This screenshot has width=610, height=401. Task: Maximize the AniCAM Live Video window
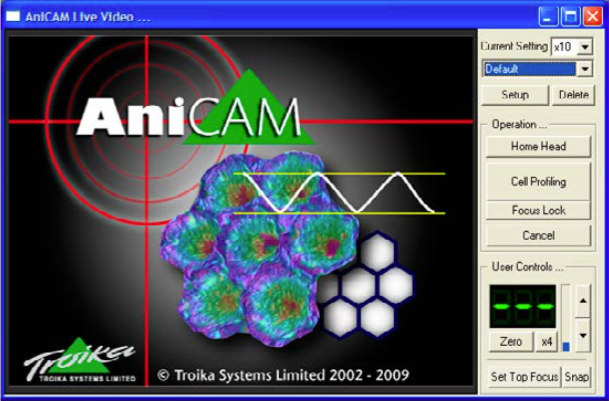(x=570, y=17)
